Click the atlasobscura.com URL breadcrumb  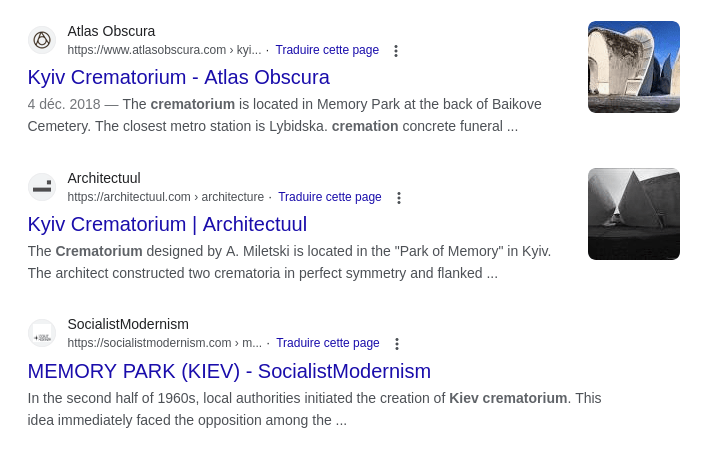click(x=164, y=50)
